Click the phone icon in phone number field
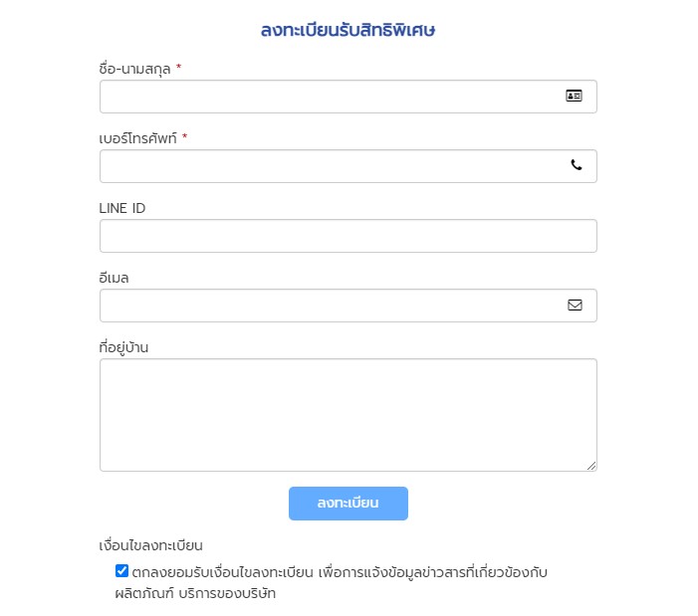698x616 pixels. pos(576,166)
